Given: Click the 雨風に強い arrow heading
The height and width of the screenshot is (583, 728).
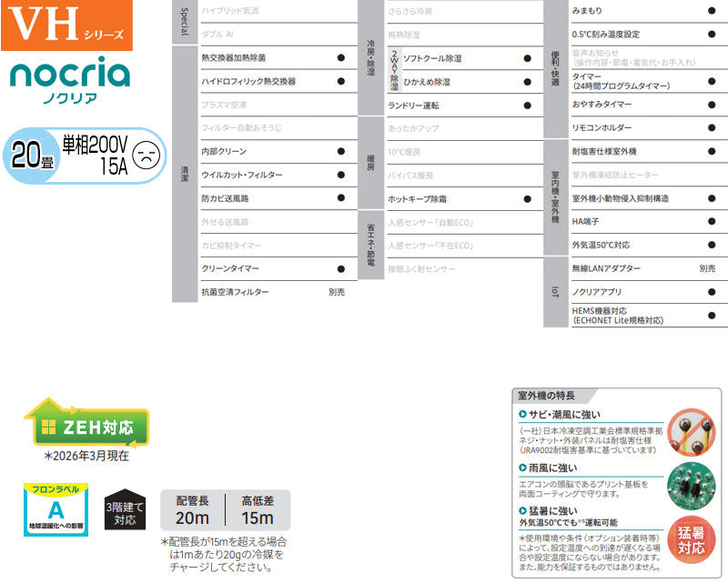Looking at the screenshot, I should click(548, 467).
